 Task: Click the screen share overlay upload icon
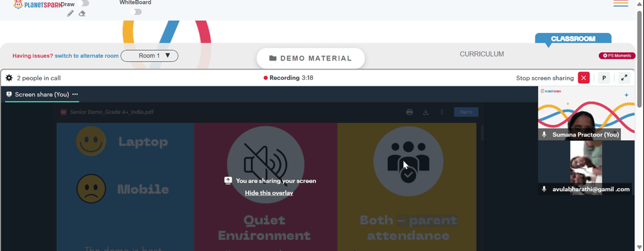[229, 180]
